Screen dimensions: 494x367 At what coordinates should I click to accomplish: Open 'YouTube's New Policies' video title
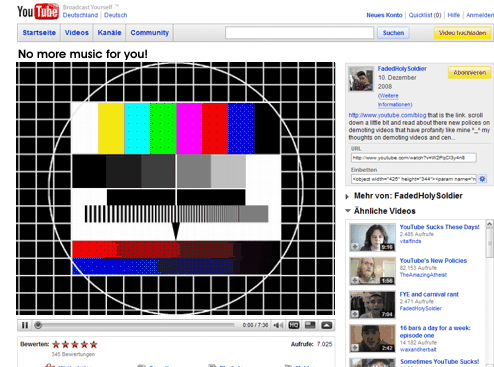pos(433,261)
